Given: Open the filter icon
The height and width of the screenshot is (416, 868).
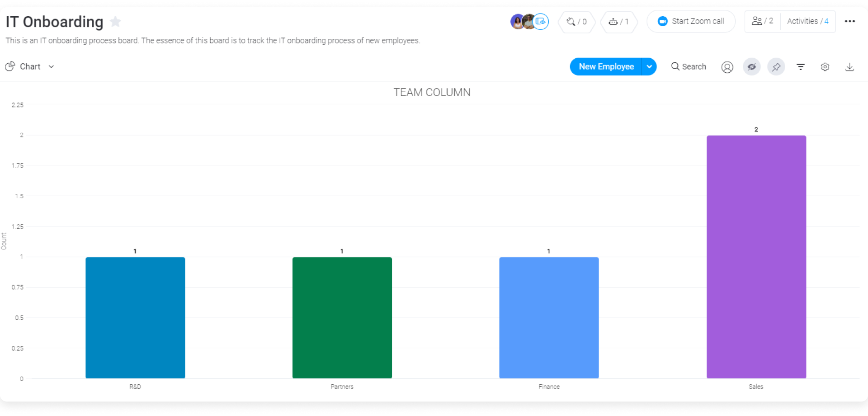Looking at the screenshot, I should 800,67.
